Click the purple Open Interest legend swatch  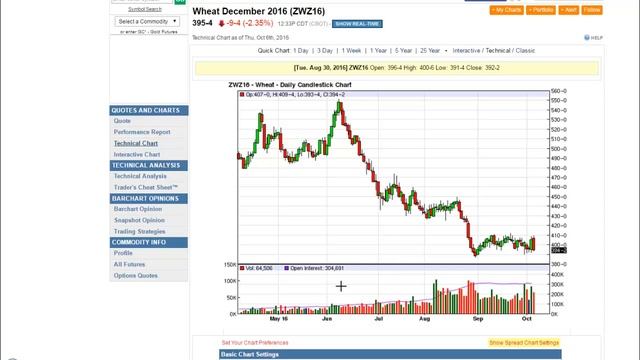coord(287,268)
